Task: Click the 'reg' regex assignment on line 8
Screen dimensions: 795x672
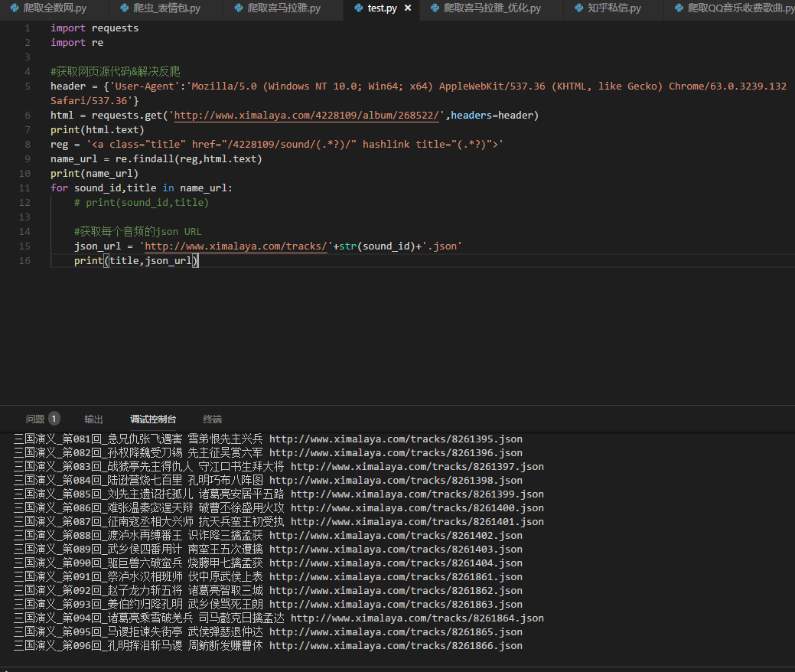Action: [x=277, y=145]
